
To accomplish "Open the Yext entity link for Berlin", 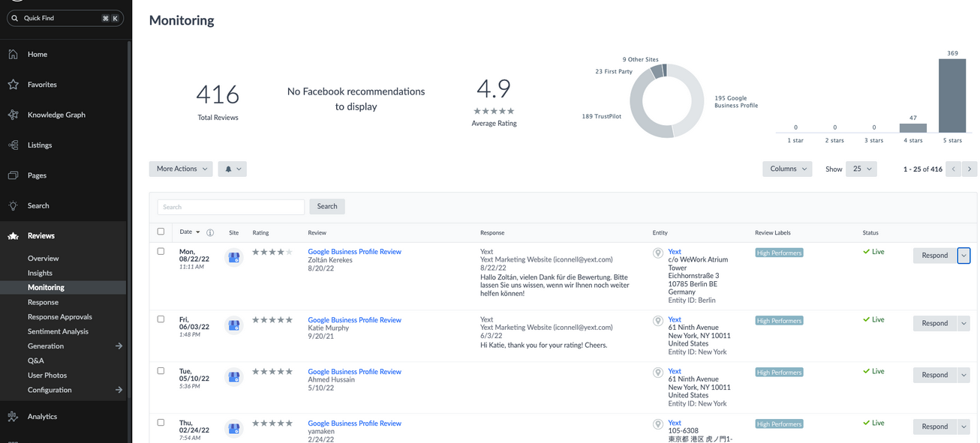I will coord(675,252).
